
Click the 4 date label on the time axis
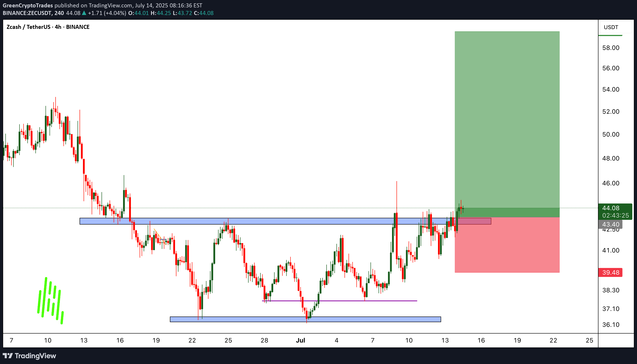pos(336,340)
